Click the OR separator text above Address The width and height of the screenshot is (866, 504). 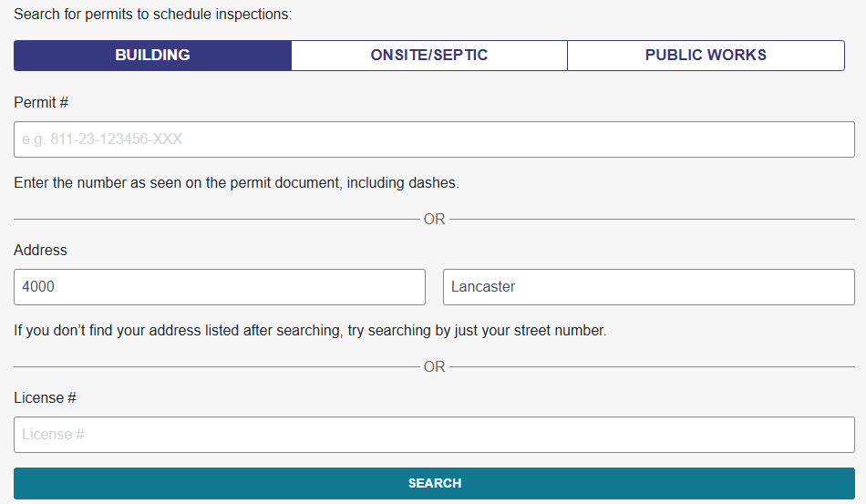[x=435, y=220]
